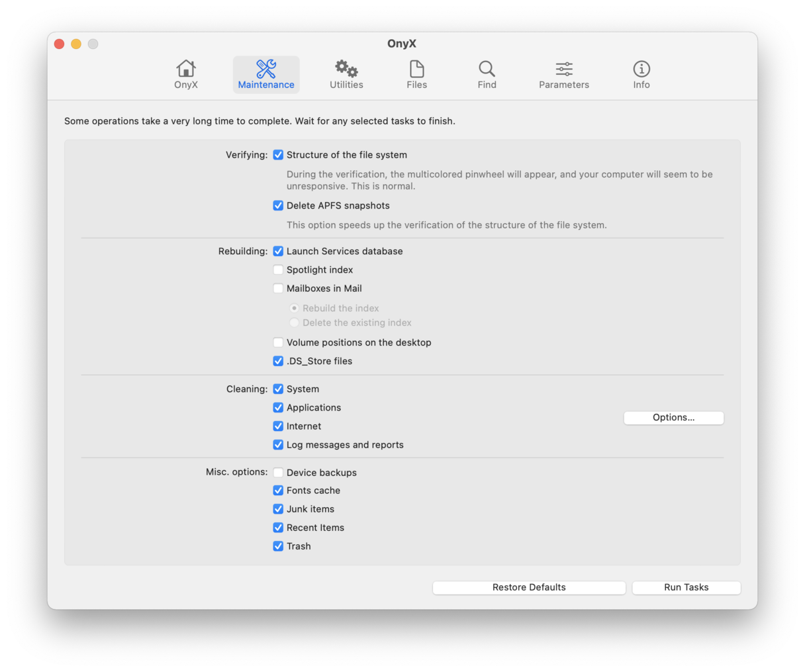Uncheck Delete APFS snapshots

click(278, 206)
